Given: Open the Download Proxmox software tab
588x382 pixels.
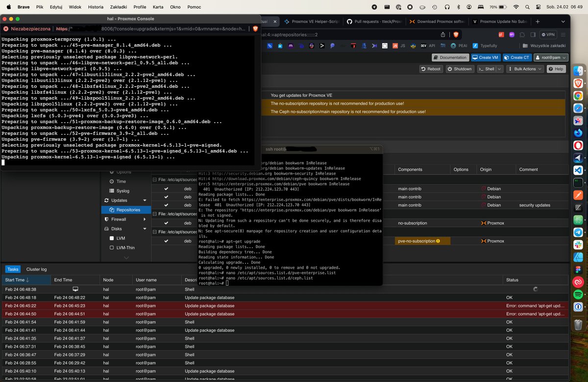Looking at the screenshot, I should (438, 22).
